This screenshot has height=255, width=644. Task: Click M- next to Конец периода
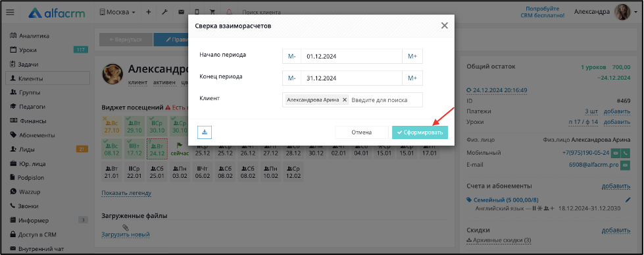click(291, 78)
